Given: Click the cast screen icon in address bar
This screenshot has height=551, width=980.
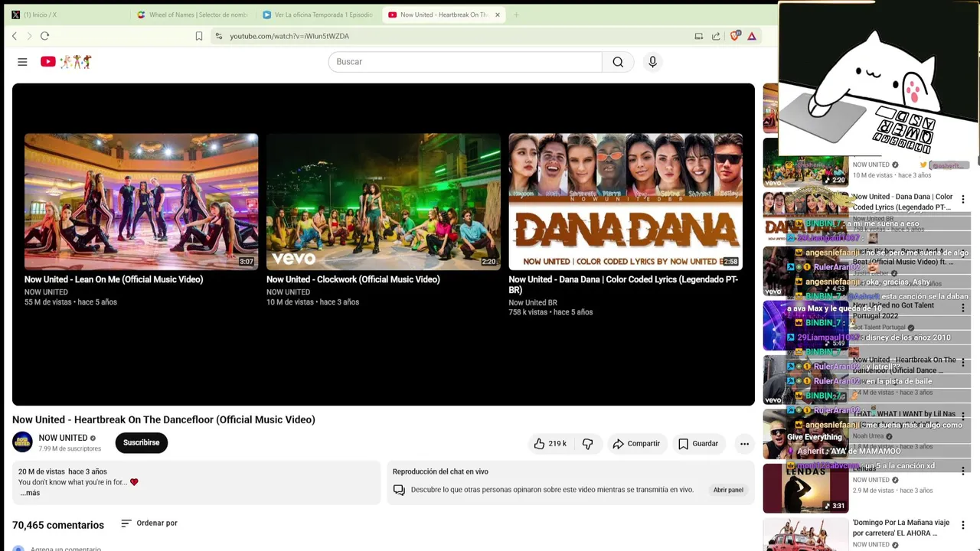Looking at the screenshot, I should tap(698, 36).
